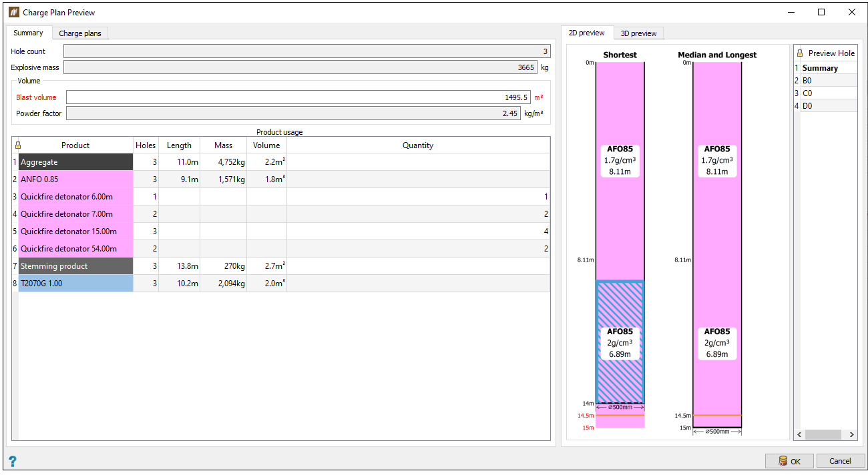Click the app icon in the title bar
The width and height of the screenshot is (868, 475).
tap(13, 12)
